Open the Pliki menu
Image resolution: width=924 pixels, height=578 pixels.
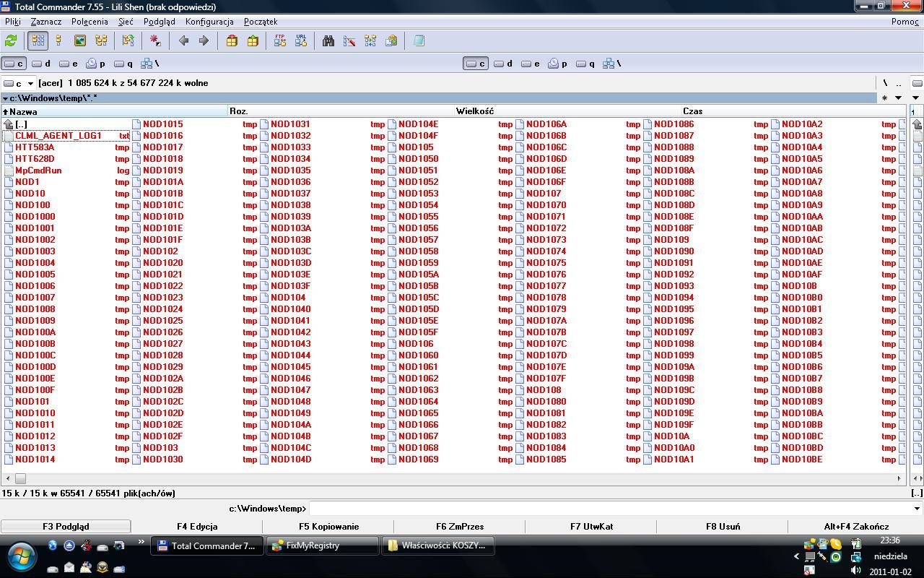click(x=13, y=22)
